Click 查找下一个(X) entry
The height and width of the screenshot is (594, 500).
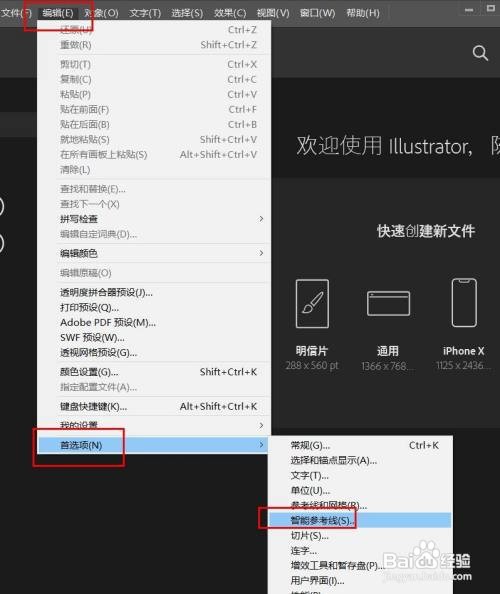pos(154,204)
